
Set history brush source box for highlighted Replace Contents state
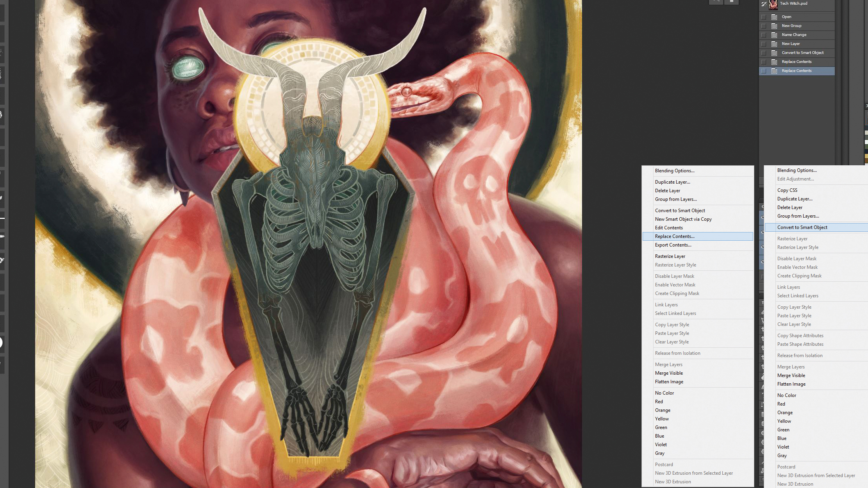tap(764, 71)
